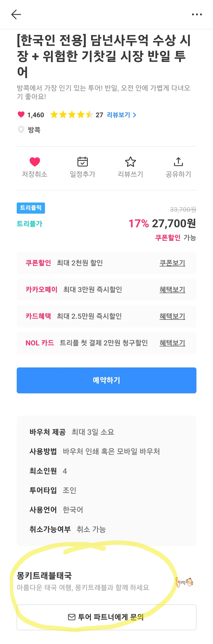Open 혜택보기 for 카카오페이
213x644 pixels.
(172, 289)
